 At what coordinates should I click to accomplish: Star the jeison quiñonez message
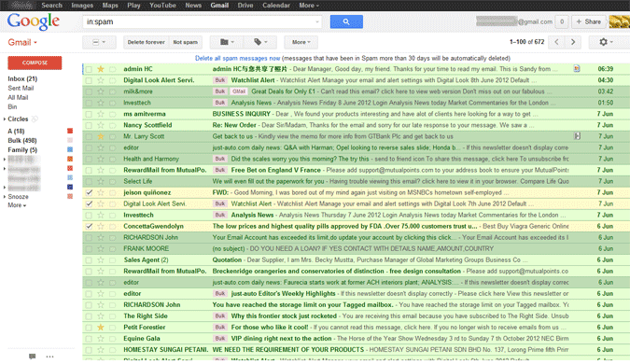(101, 193)
